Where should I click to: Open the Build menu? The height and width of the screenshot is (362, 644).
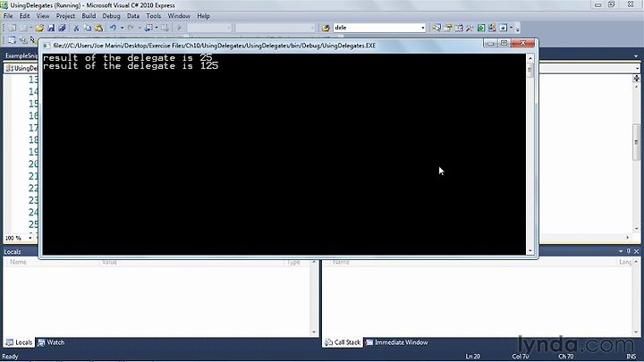tap(89, 16)
